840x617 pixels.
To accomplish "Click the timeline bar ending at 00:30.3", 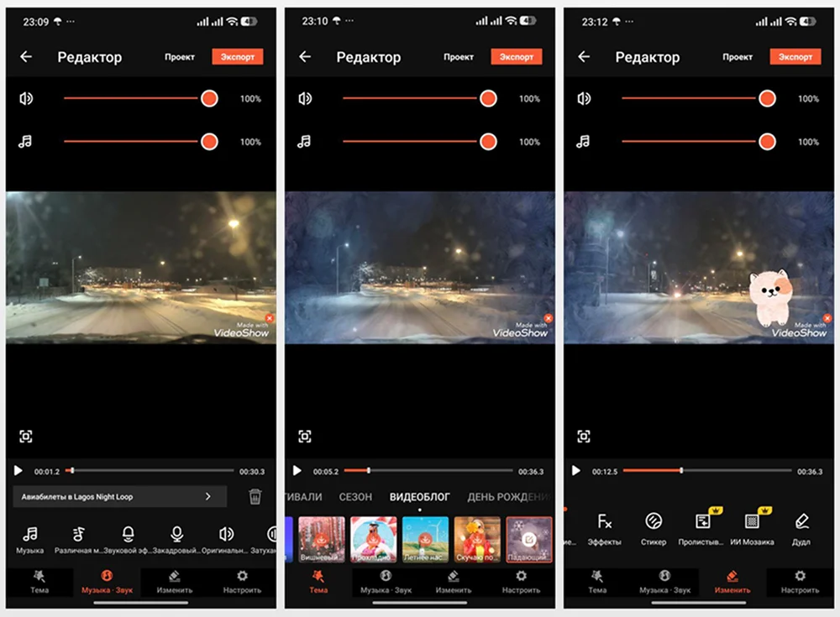I will point(151,471).
